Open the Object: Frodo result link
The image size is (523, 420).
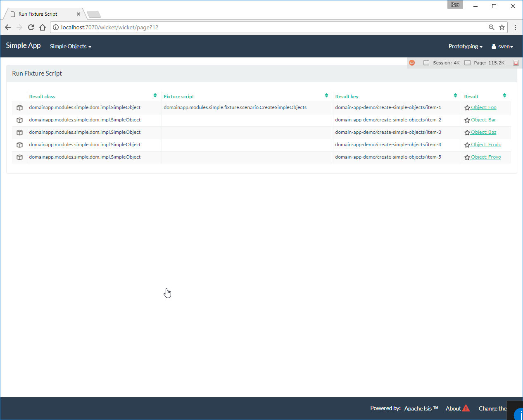486,145
